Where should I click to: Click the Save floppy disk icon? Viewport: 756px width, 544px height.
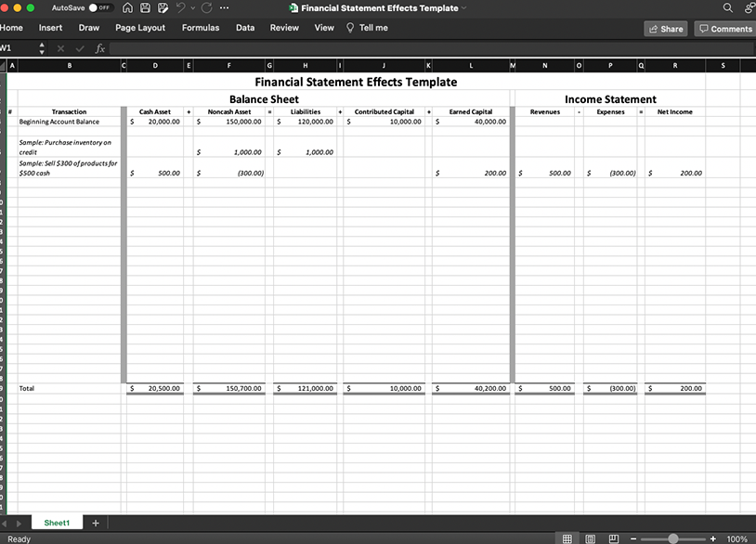point(145,7)
